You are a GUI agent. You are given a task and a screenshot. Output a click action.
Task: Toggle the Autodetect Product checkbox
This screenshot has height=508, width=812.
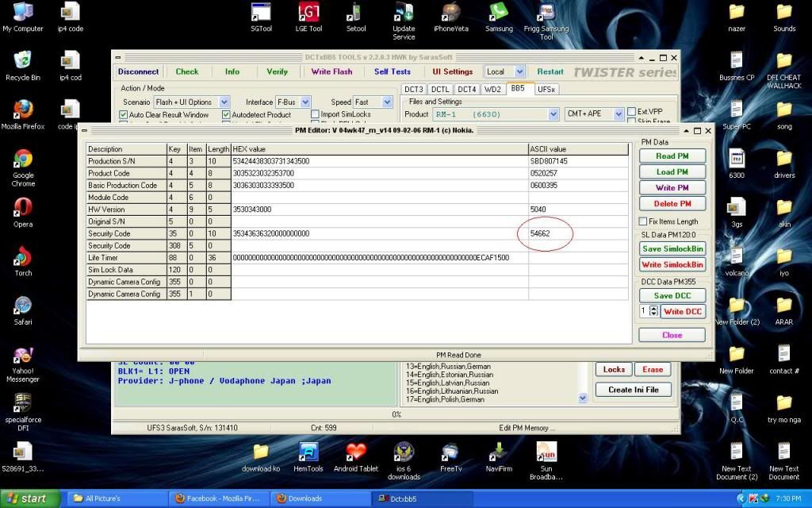[226, 115]
